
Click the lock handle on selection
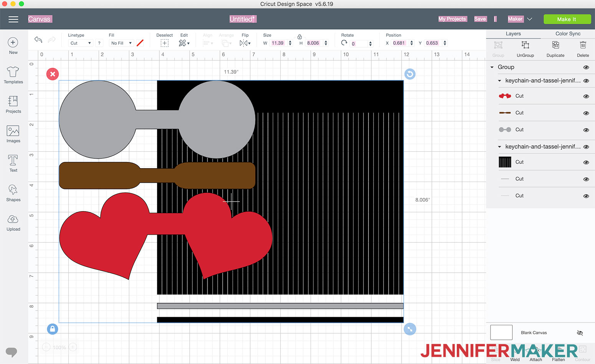click(53, 329)
